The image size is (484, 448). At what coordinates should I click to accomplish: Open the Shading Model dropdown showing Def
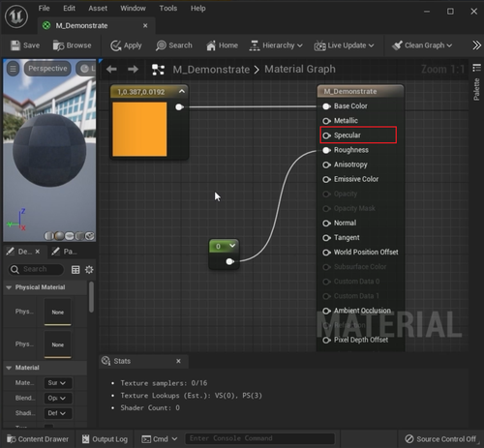[58, 413]
